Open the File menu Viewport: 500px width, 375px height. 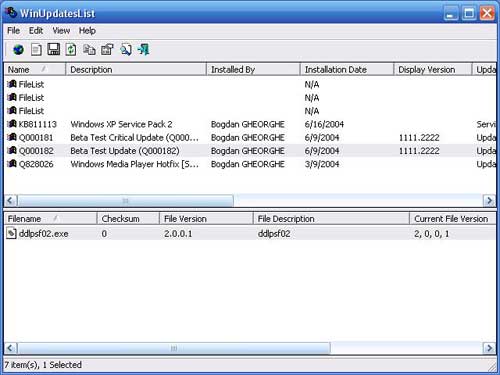pos(13,31)
